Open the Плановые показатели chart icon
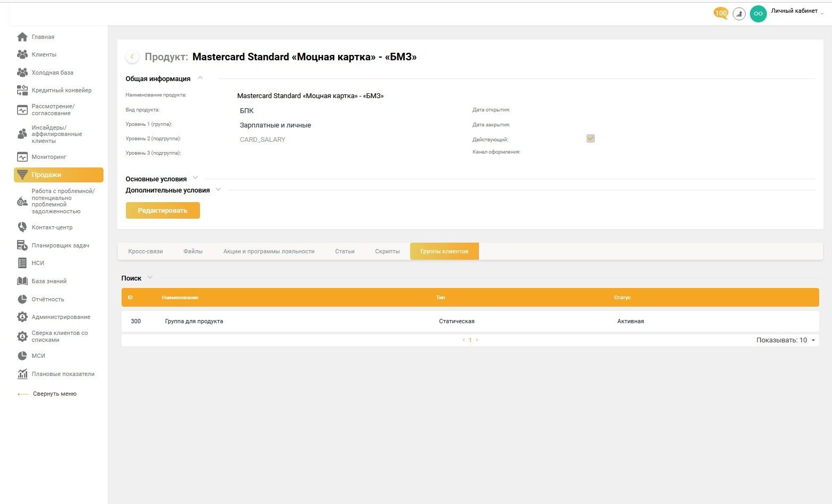This screenshot has width=832, height=504. [22, 374]
